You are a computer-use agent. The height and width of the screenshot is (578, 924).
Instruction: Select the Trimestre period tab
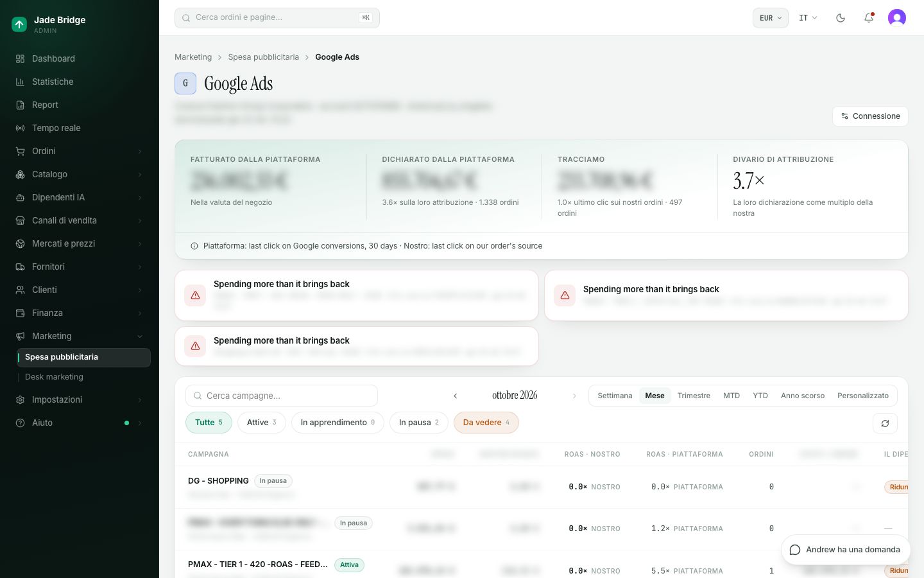[x=694, y=396]
